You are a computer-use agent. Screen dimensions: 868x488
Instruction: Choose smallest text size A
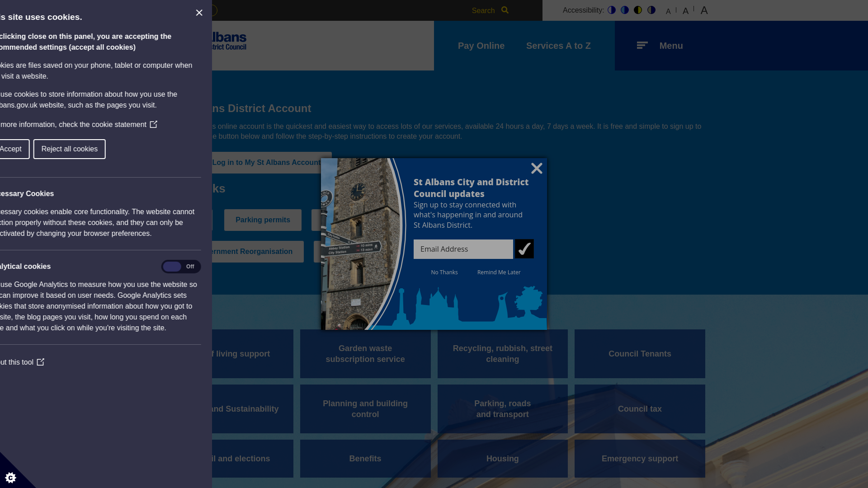[x=668, y=11]
